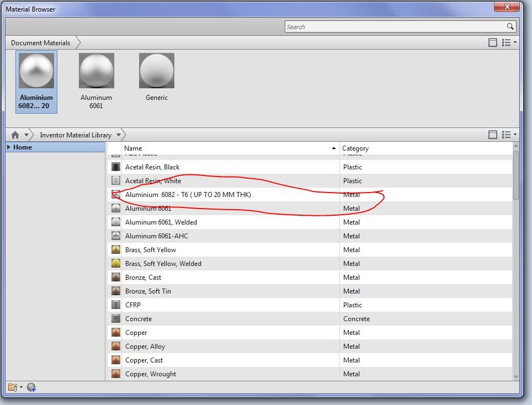532x405 pixels.
Task: Select 'Copper' material name
Action: point(136,332)
